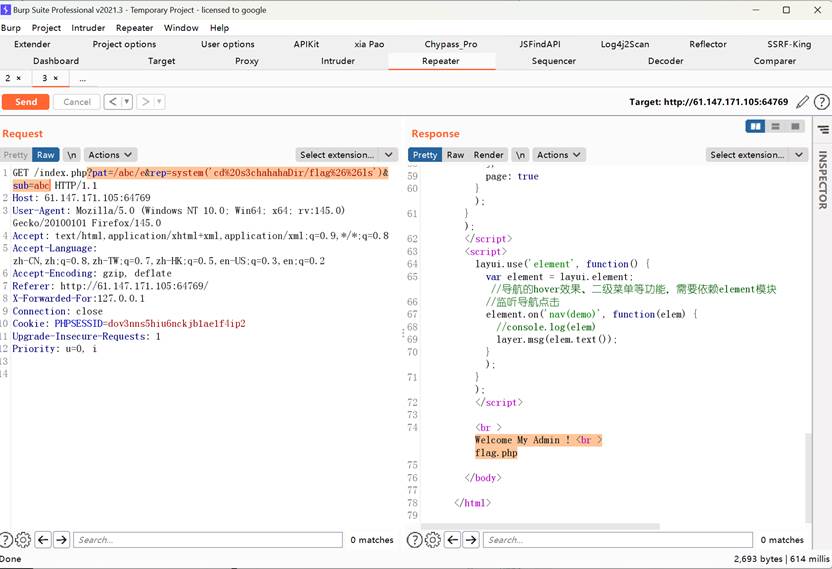
Task: Open search help icon in Request pane
Action: click(x=5, y=540)
